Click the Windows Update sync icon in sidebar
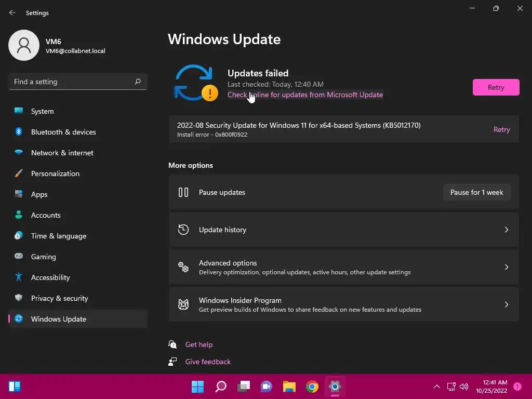532x399 pixels. pos(19,318)
